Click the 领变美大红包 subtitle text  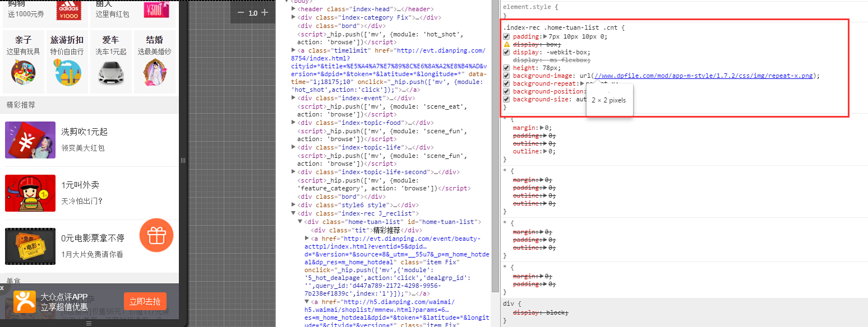(83, 148)
